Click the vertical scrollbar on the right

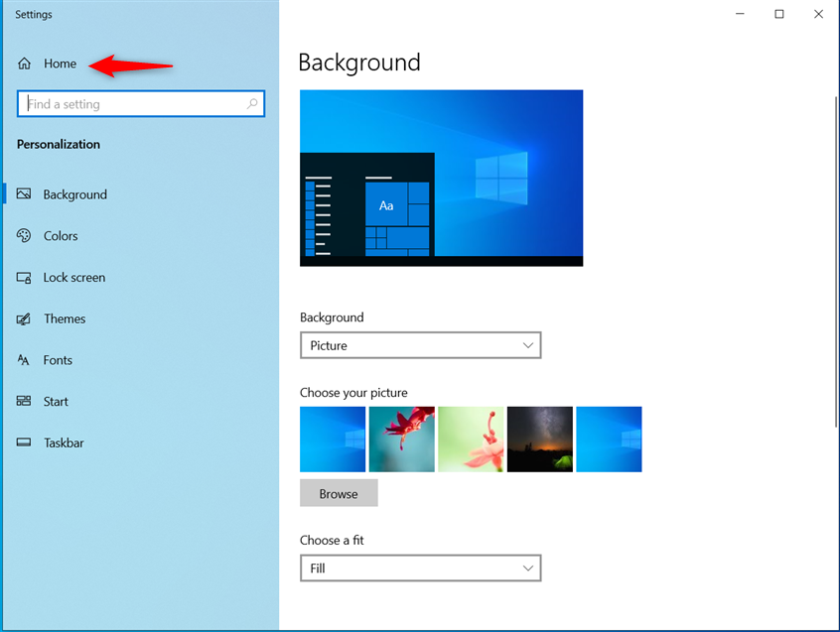836,261
